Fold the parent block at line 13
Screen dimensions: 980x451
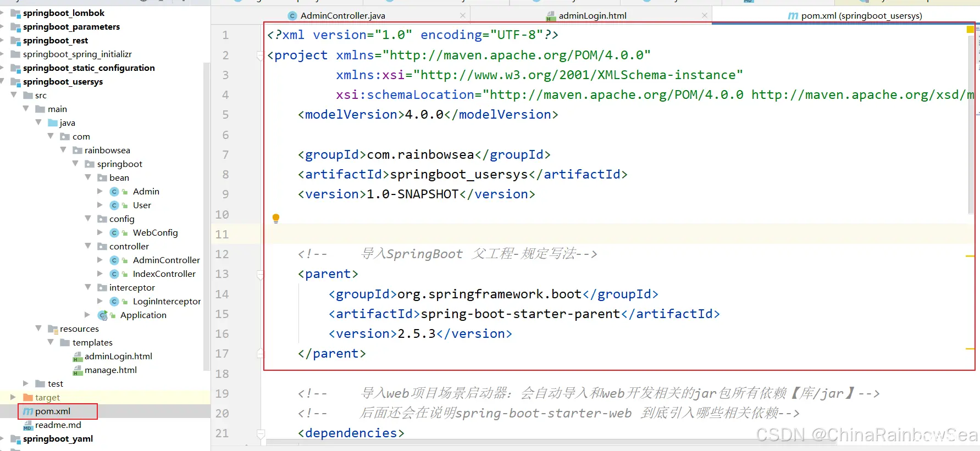coord(261,274)
